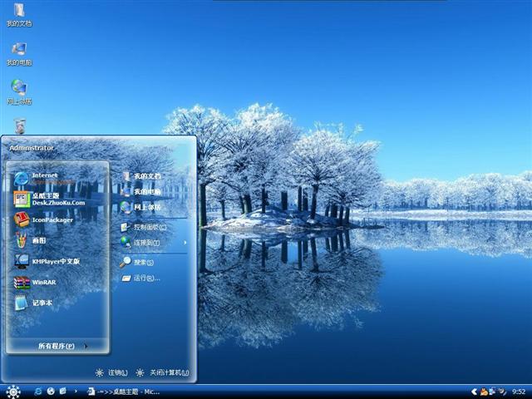Open Internet Explorer from quick launch
Viewport: 532px width, 399px height.
point(38,392)
